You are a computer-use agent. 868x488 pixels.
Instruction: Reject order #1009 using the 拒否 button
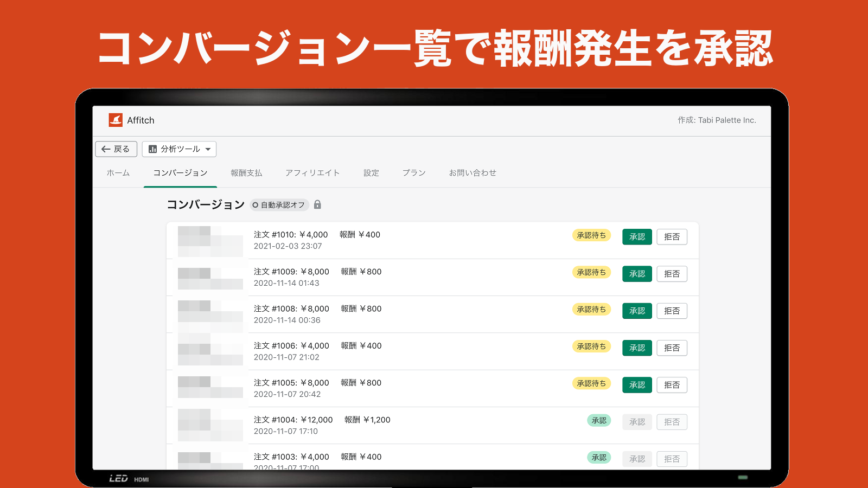click(672, 274)
